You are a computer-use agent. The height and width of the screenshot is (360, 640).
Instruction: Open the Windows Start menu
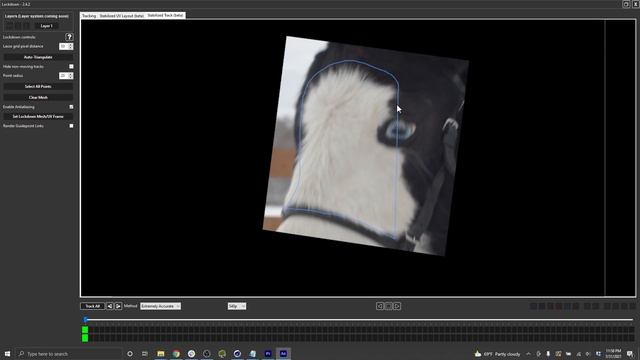7,353
